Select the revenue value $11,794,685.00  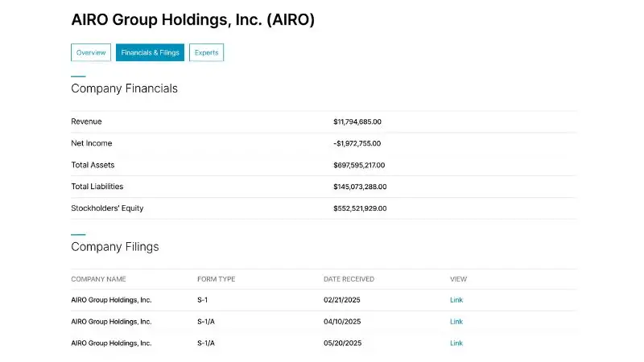pyautogui.click(x=357, y=122)
